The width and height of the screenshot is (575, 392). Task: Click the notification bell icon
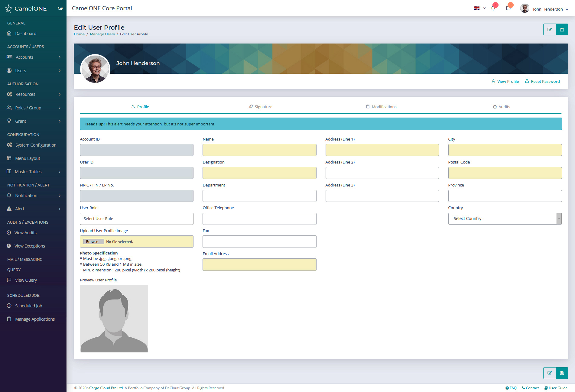[493, 8]
